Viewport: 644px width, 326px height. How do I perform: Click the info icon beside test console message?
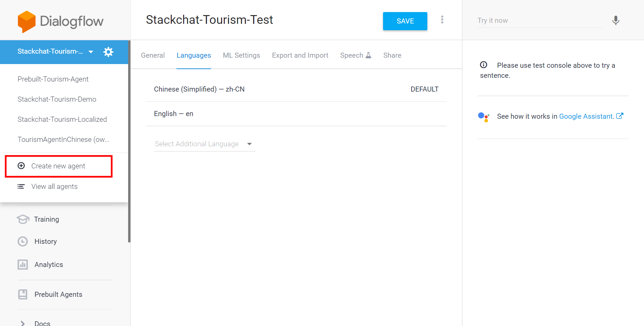483,65
